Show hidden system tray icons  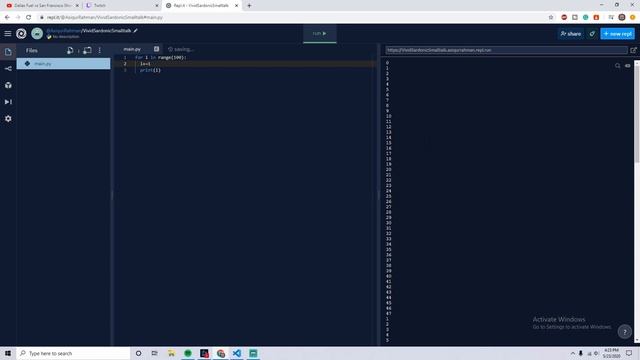pos(573,353)
